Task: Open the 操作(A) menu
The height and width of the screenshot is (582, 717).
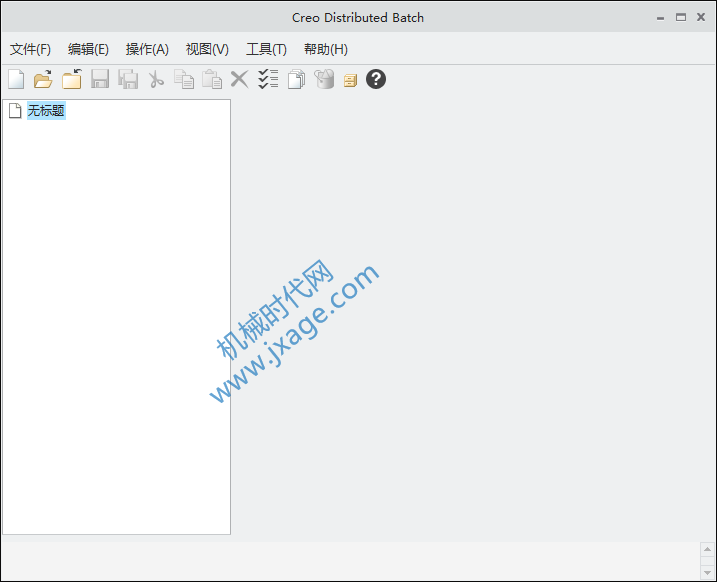Action: 147,49
